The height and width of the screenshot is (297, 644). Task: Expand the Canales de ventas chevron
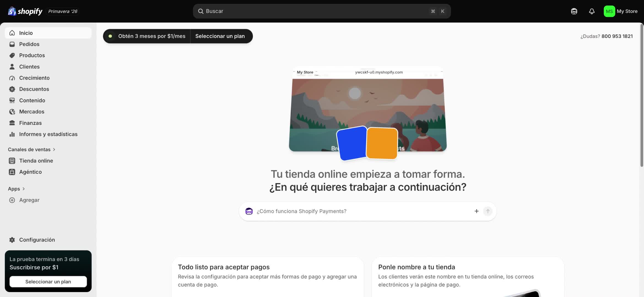point(54,150)
